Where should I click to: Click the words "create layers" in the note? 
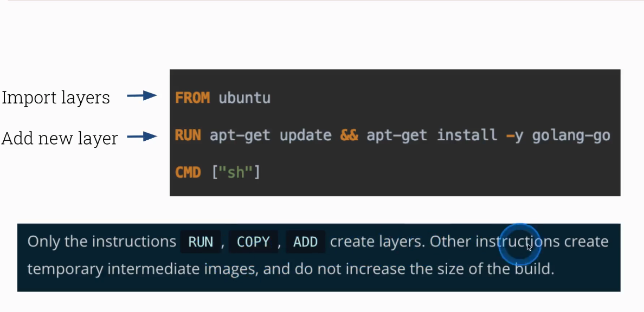(x=377, y=242)
